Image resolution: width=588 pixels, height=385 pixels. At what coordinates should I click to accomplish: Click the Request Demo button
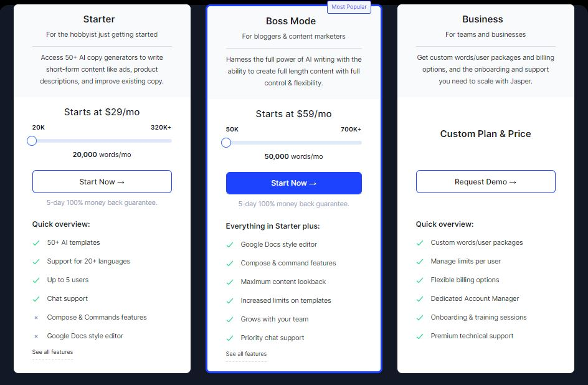coord(486,182)
